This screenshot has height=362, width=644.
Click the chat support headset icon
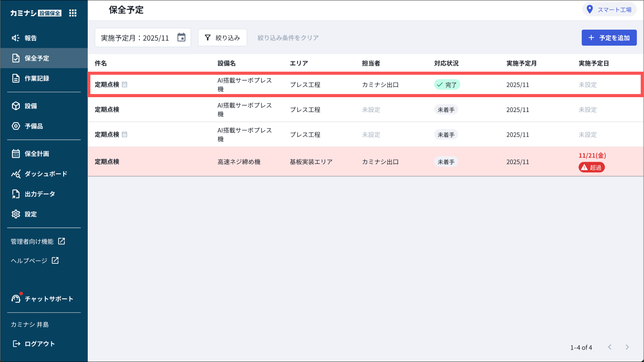tap(16, 298)
